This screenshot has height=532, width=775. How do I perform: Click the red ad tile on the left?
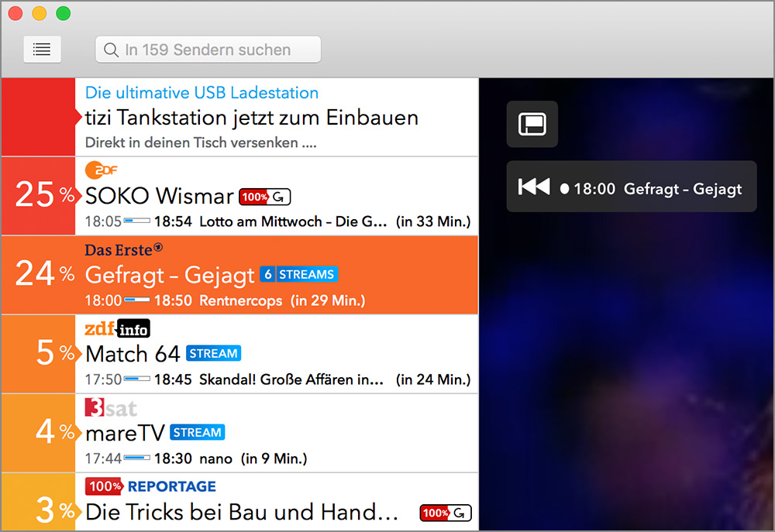pyautogui.click(x=39, y=117)
